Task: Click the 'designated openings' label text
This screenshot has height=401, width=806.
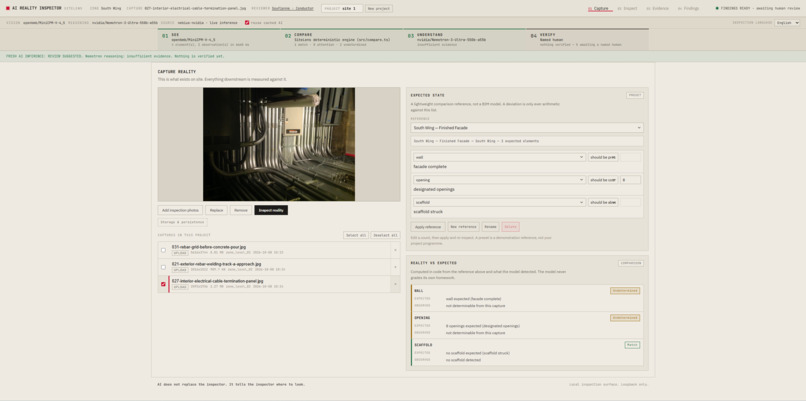Action: pyautogui.click(x=434, y=189)
